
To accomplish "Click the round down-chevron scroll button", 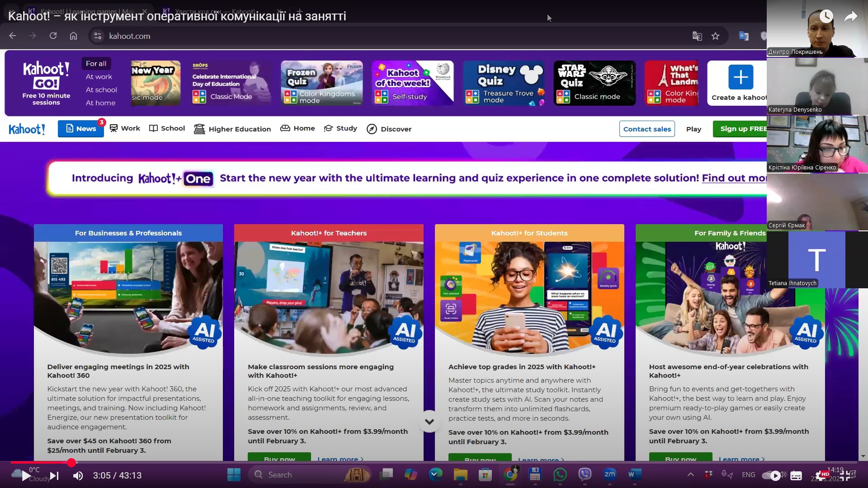I will [x=429, y=421].
